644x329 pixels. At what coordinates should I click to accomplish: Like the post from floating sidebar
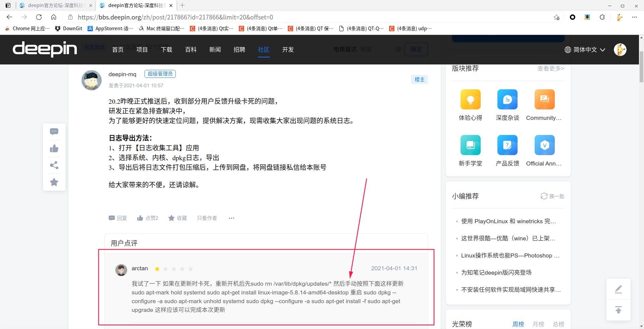pyautogui.click(x=54, y=148)
